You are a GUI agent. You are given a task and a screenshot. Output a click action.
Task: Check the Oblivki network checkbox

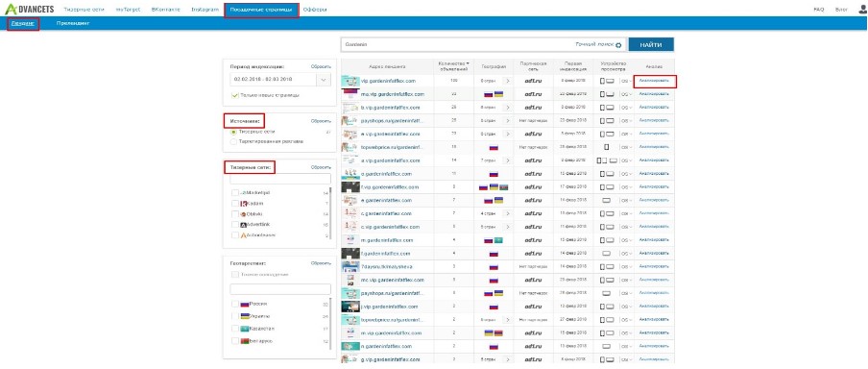[234, 214]
